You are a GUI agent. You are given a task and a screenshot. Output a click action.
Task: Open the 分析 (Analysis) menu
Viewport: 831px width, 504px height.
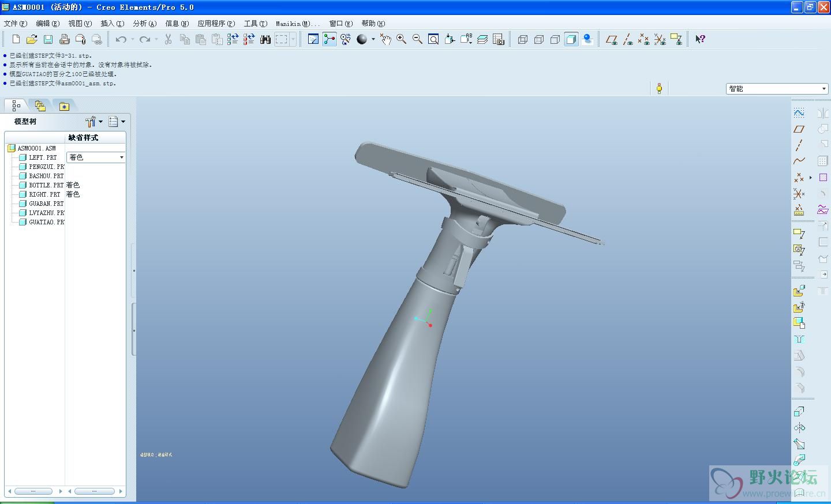coord(145,24)
